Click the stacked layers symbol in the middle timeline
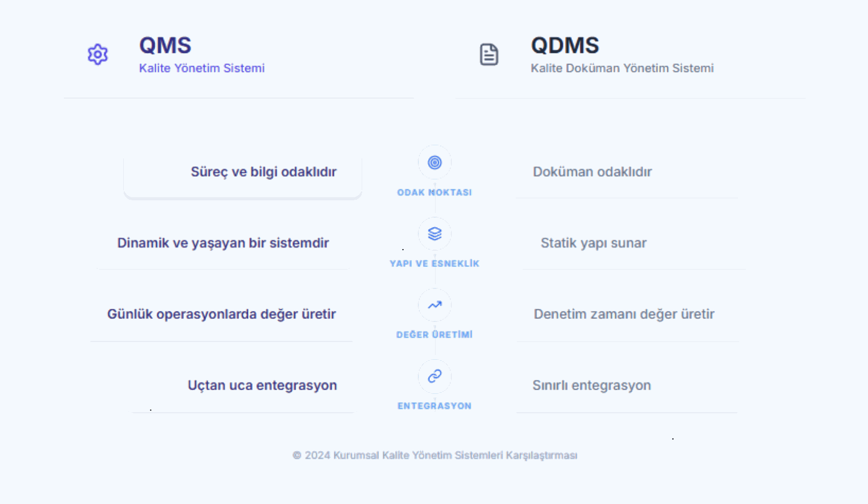Screen dimensions: 868x504 point(435,234)
